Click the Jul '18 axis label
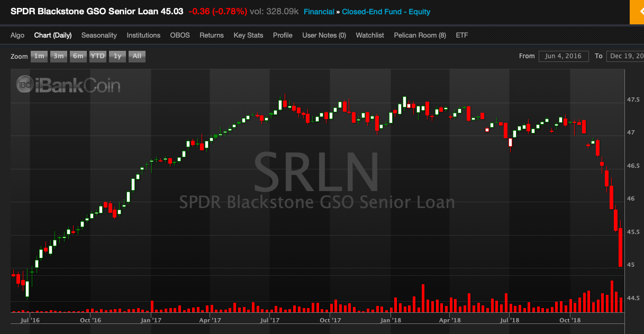Image resolution: width=644 pixels, height=334 pixels. tap(509, 320)
